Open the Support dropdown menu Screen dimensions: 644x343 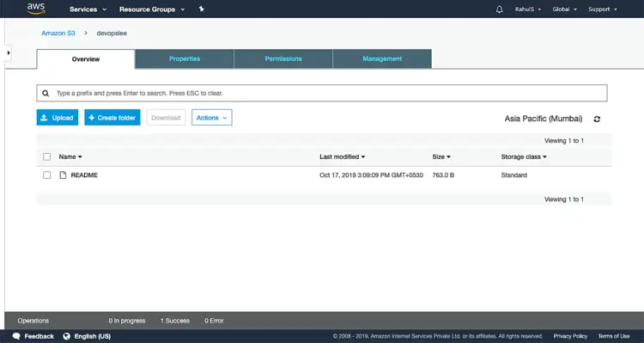[603, 9]
